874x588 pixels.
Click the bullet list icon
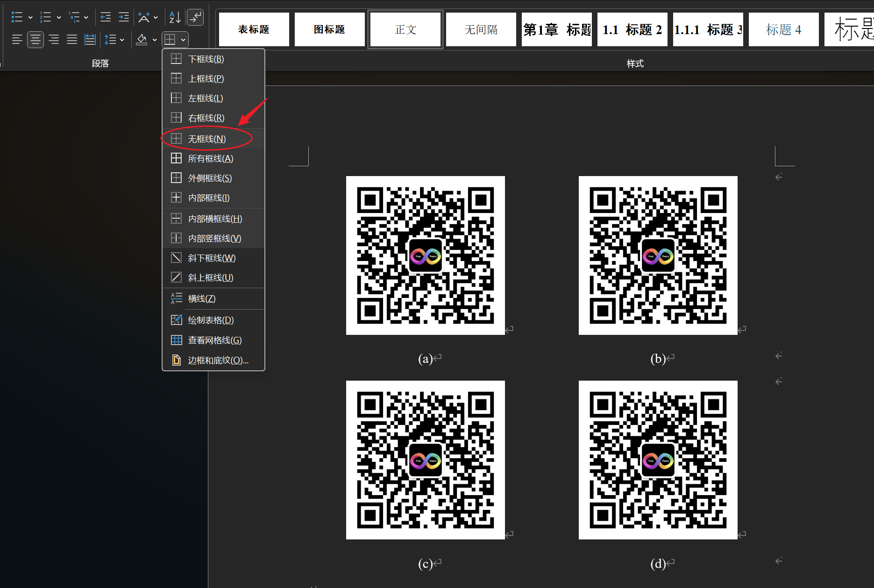coord(17,17)
